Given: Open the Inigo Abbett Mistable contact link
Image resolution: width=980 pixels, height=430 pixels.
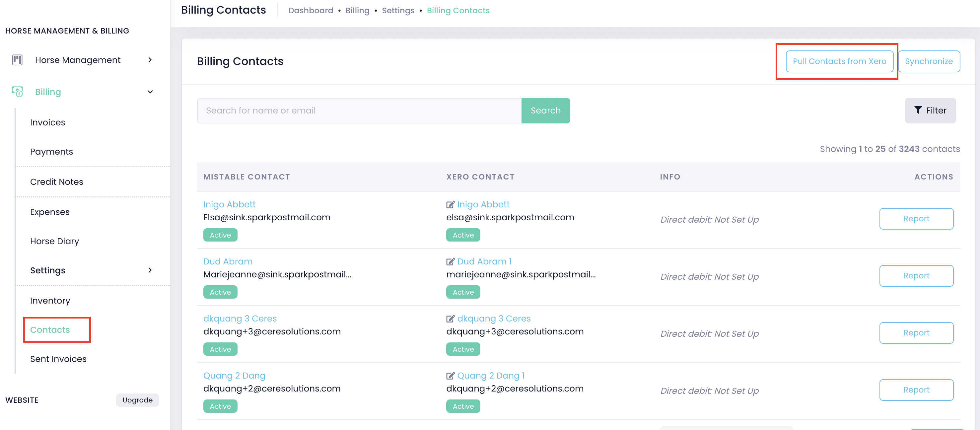Looking at the screenshot, I should [x=229, y=205].
